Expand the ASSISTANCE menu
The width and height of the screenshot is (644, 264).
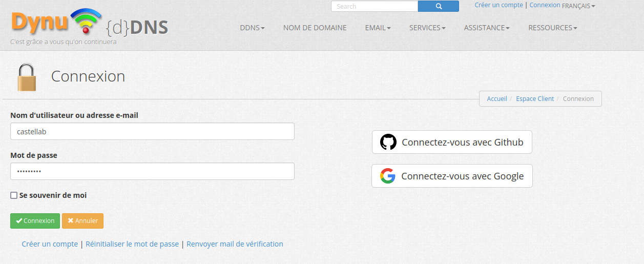point(487,28)
